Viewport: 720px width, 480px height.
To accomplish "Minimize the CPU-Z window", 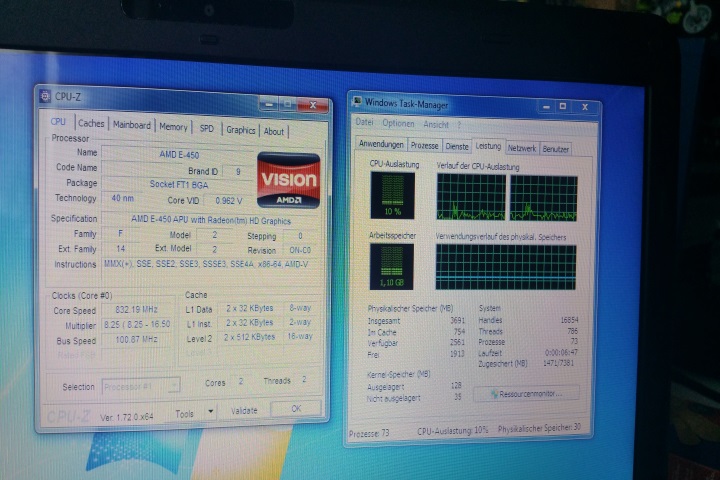I will tap(269, 105).
